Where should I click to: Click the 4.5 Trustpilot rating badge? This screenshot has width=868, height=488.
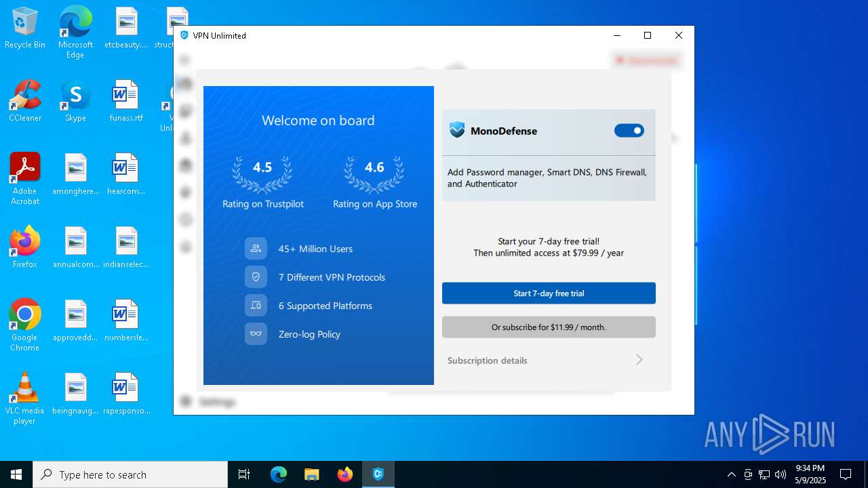pos(262,175)
